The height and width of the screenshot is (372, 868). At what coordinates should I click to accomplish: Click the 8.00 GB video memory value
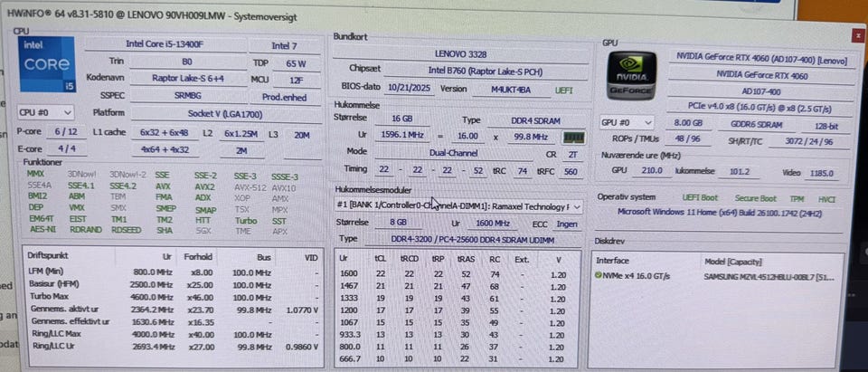688,123
